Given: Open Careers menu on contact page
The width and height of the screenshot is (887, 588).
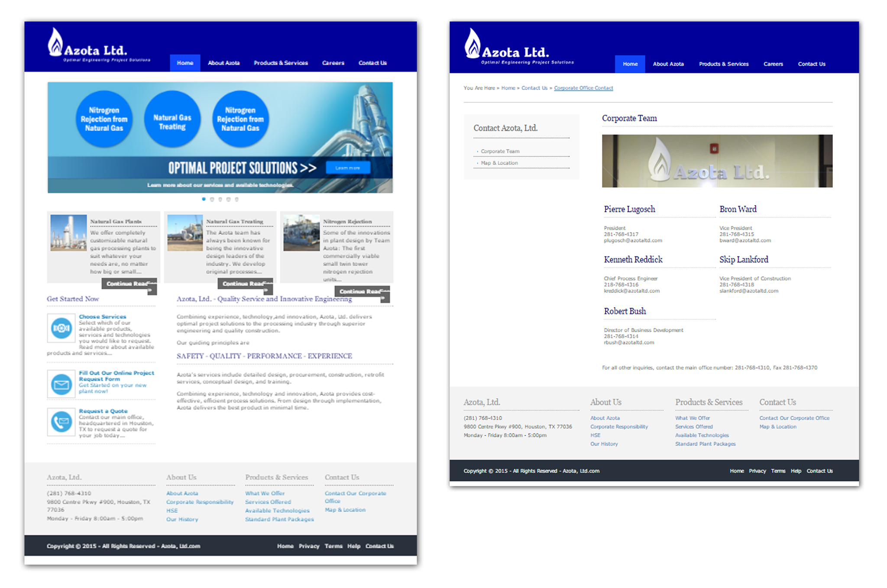Looking at the screenshot, I should tap(773, 64).
